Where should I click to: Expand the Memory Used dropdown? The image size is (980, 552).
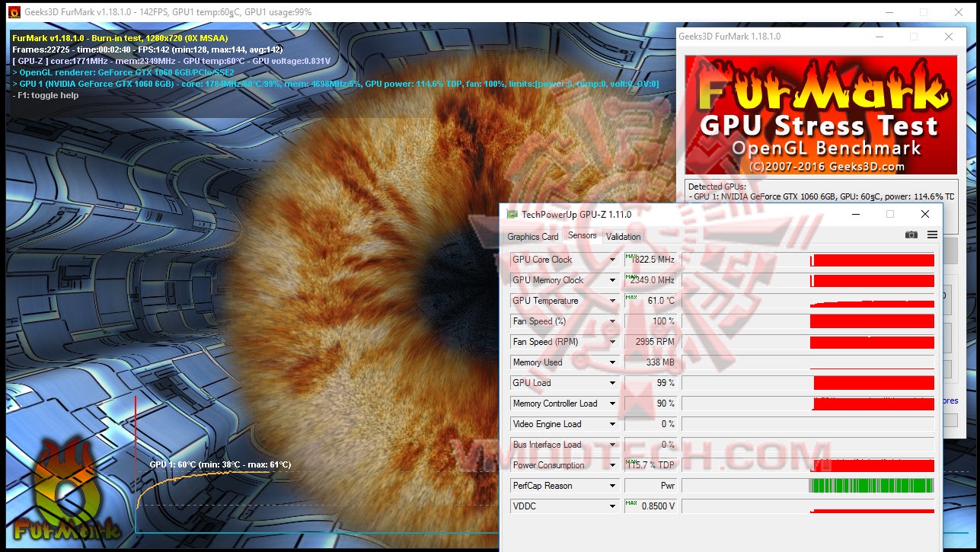tap(614, 362)
